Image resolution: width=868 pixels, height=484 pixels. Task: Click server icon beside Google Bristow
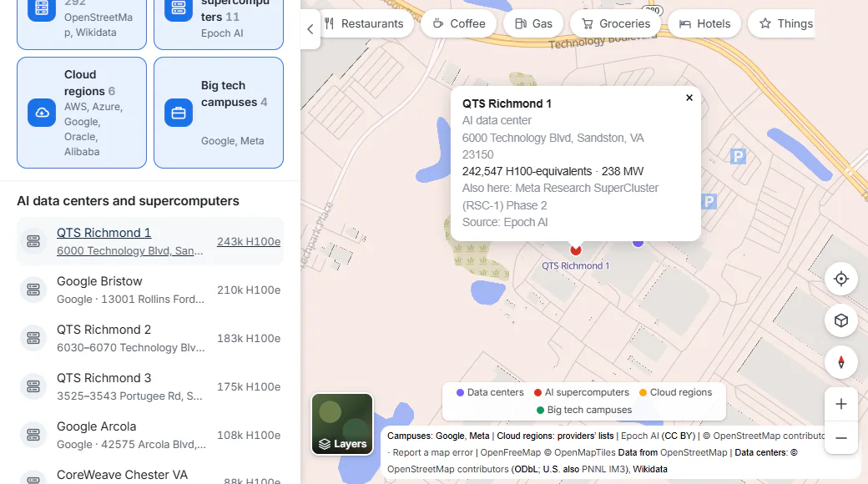[33, 290]
